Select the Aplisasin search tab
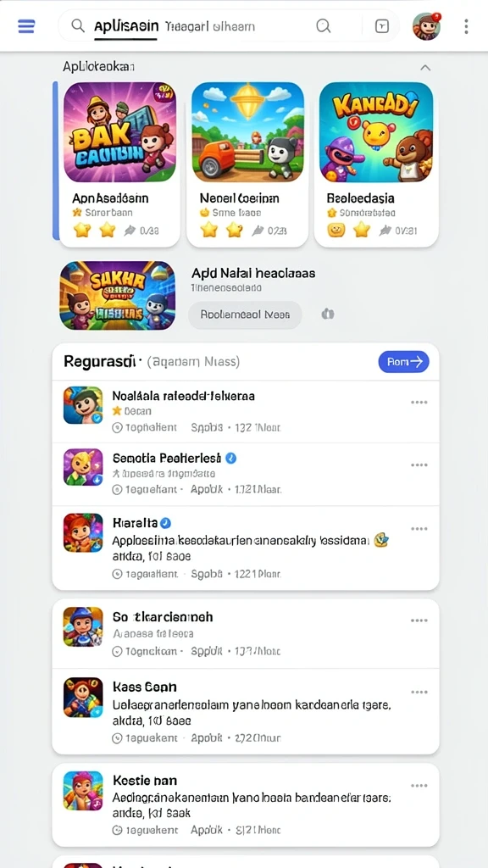Image resolution: width=488 pixels, height=868 pixels. coord(126,26)
